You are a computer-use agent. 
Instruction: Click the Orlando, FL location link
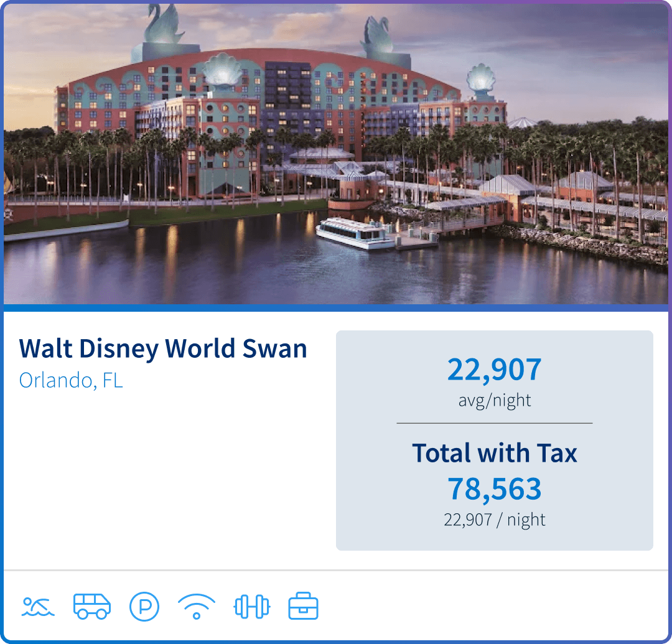click(x=70, y=380)
